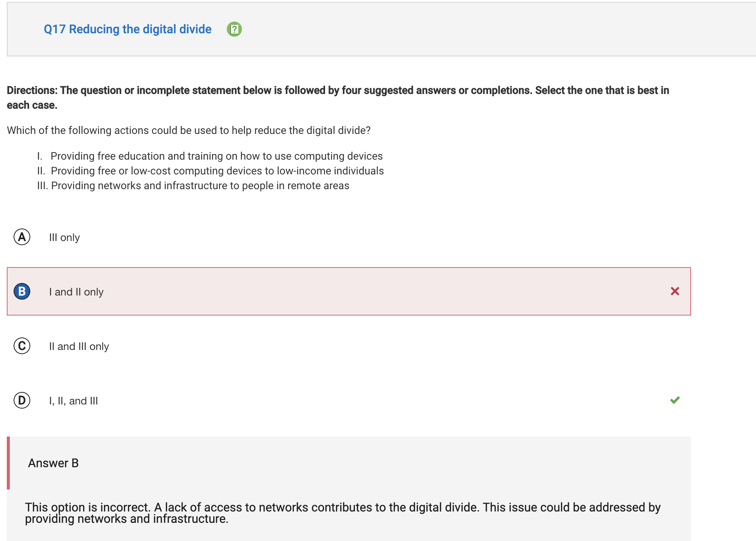Choose the "I and II only" answer text

[76, 292]
